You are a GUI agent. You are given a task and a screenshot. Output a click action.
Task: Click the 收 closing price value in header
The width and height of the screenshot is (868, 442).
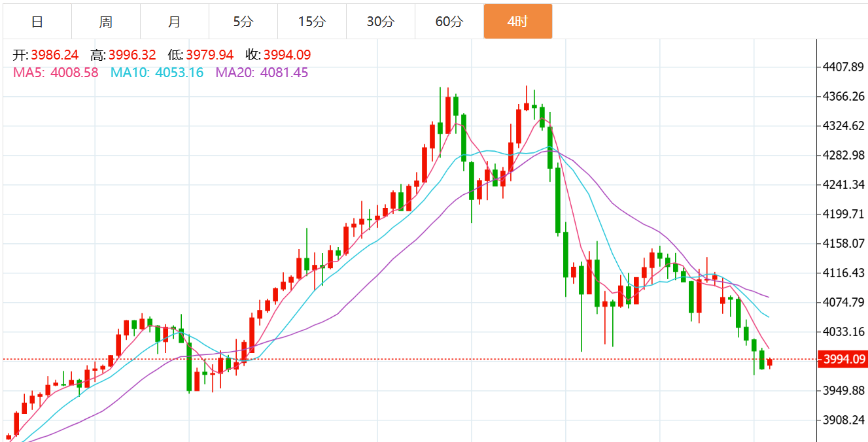click(x=286, y=55)
